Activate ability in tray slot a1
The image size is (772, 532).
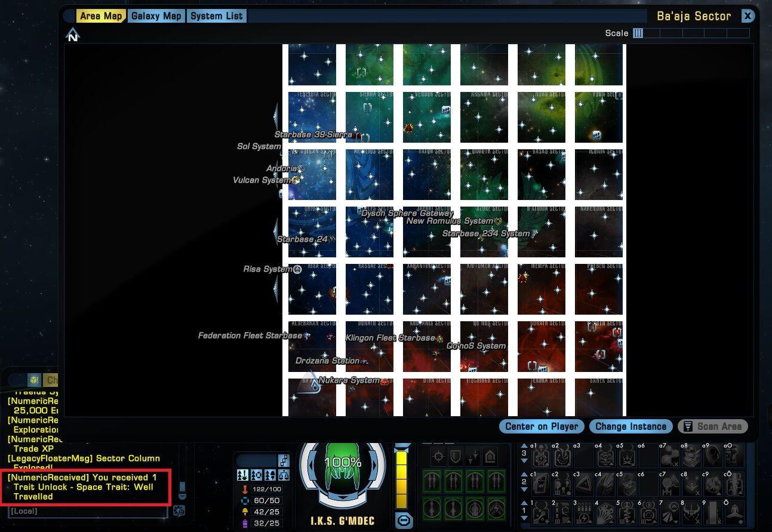click(x=541, y=456)
